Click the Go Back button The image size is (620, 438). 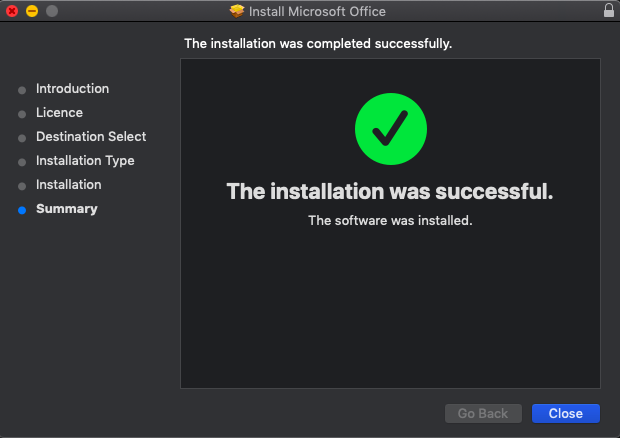pos(483,413)
